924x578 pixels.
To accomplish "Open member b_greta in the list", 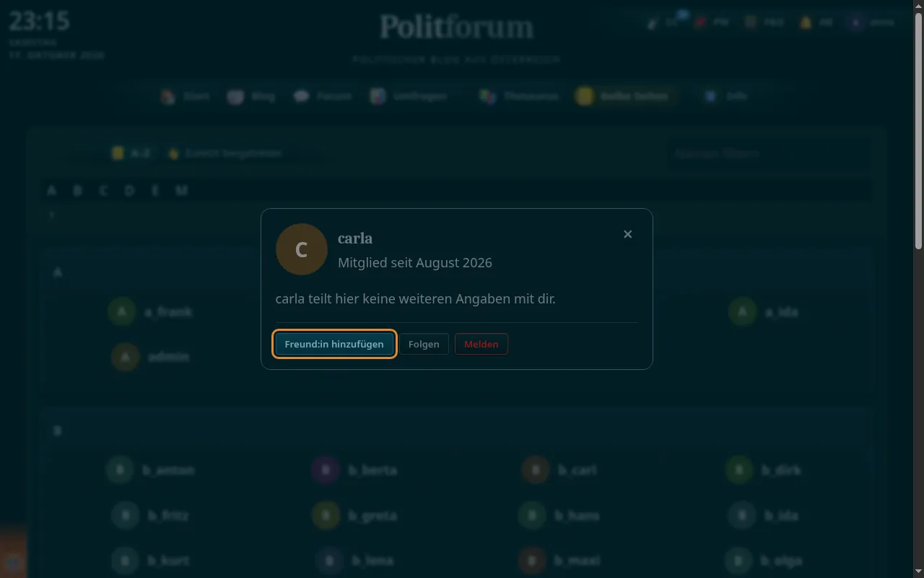I will click(354, 516).
